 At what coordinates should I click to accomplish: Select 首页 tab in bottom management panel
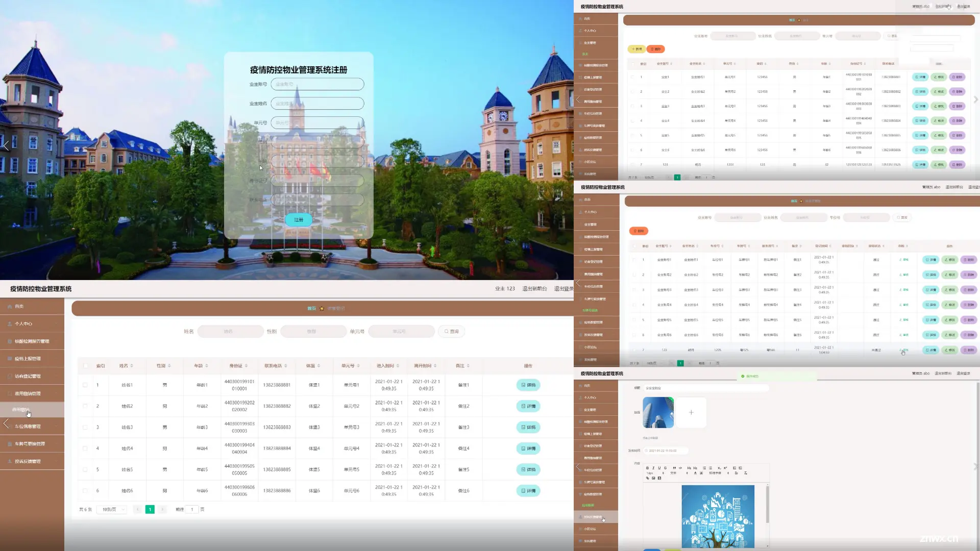(311, 308)
